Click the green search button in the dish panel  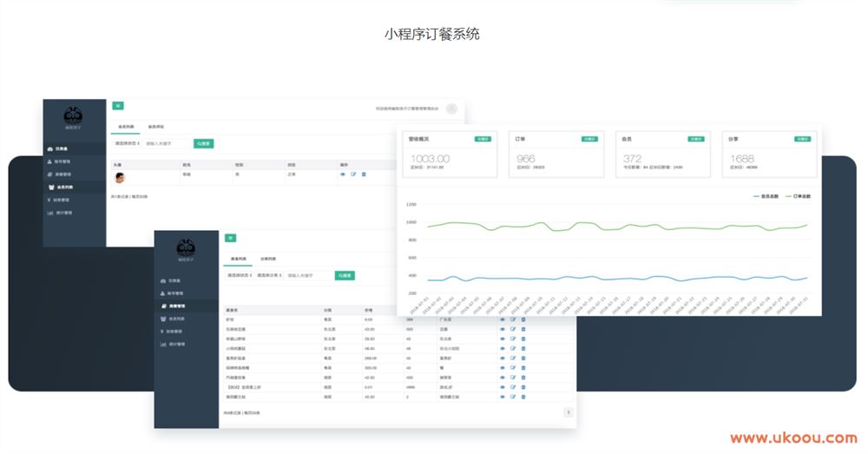coord(345,275)
